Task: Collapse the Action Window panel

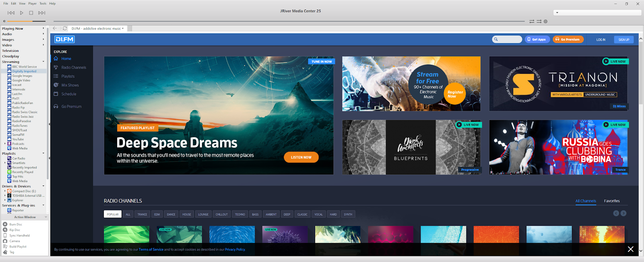Action: click(45, 217)
